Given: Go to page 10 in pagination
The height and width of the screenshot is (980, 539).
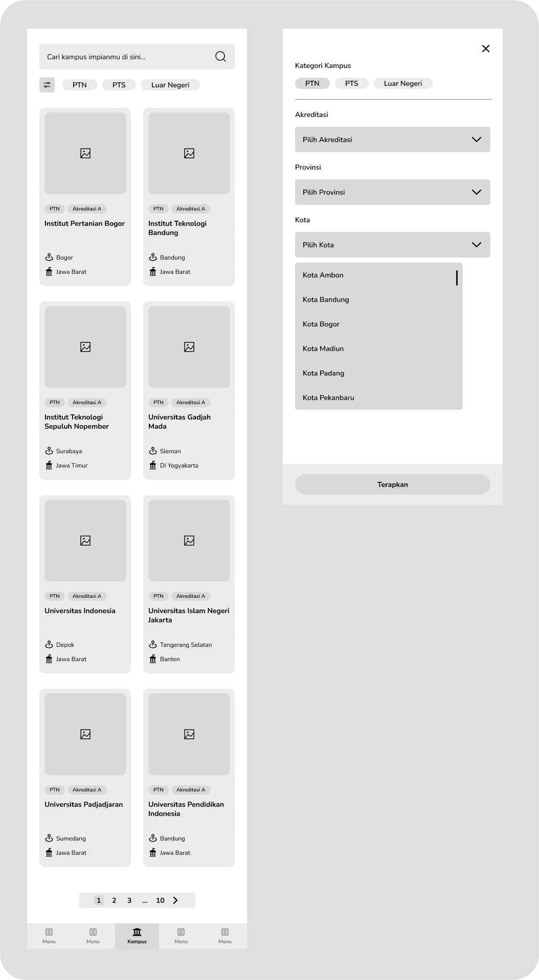Looking at the screenshot, I should tap(160, 900).
